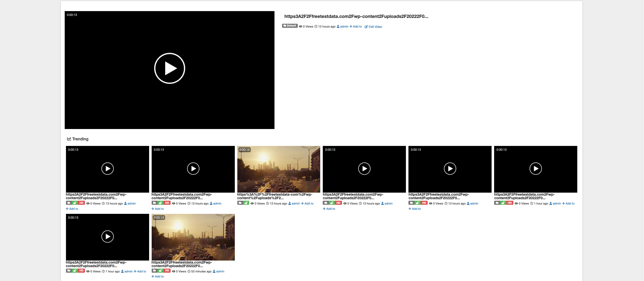Open the admin link next to 53 minutes ago
The image size is (644, 281).
(219, 271)
